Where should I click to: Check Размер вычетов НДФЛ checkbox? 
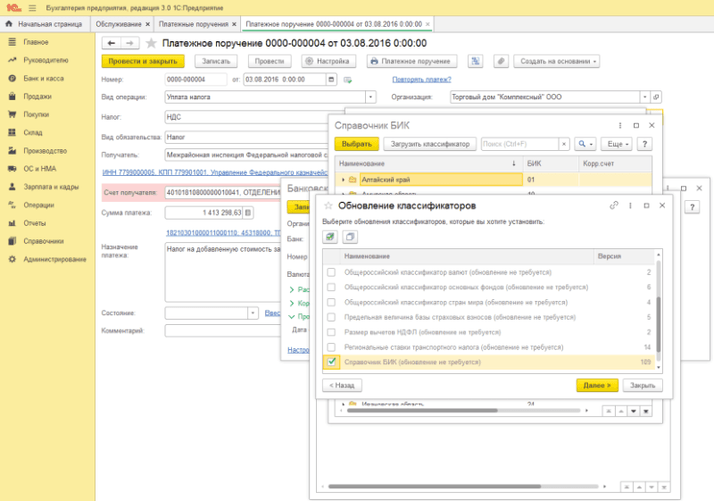tap(332, 331)
